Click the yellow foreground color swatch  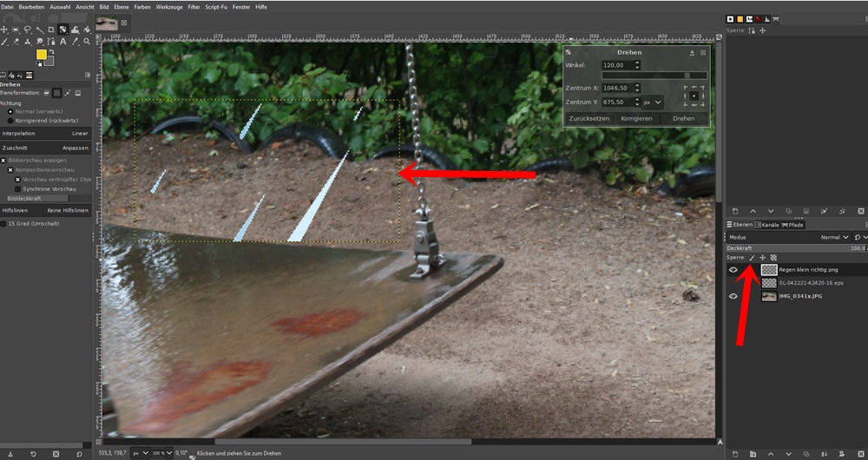[41, 55]
